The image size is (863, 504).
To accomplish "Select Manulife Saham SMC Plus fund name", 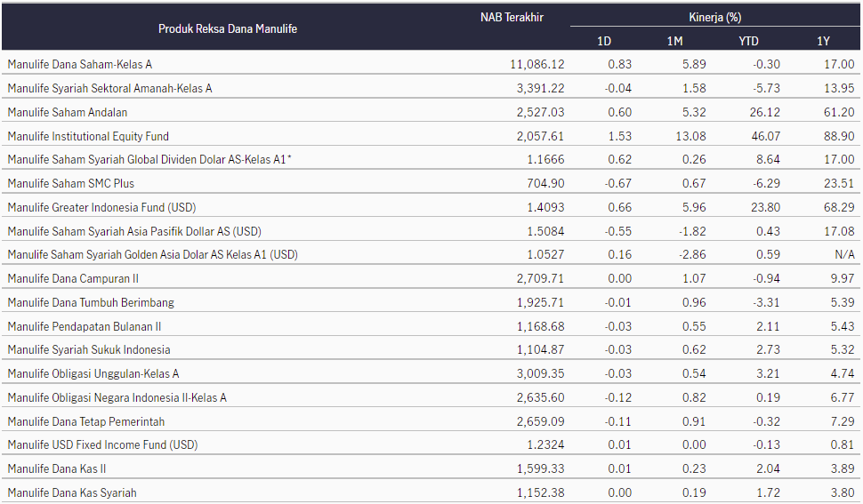I will [x=70, y=184].
